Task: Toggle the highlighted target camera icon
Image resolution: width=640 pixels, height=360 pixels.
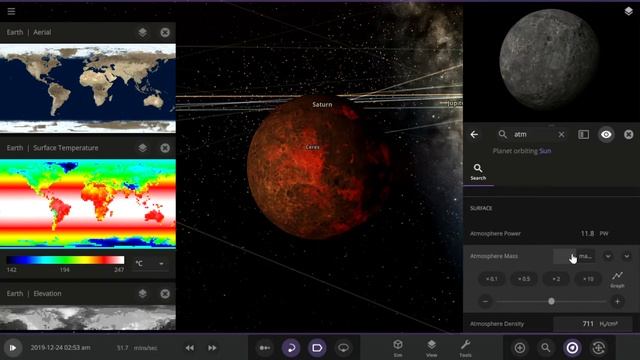Action: tap(572, 348)
